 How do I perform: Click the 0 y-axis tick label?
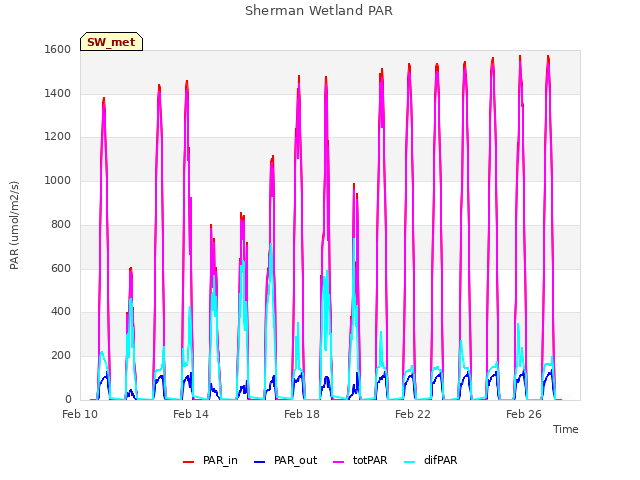point(68,399)
